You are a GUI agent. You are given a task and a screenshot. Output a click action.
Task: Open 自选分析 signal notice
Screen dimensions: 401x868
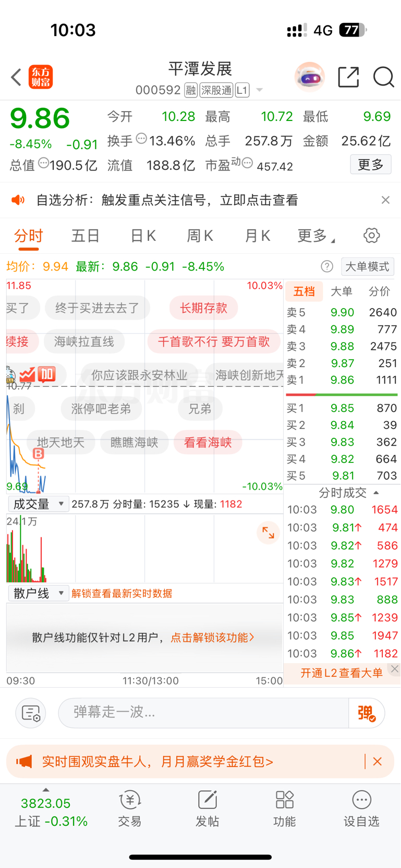[x=167, y=200]
